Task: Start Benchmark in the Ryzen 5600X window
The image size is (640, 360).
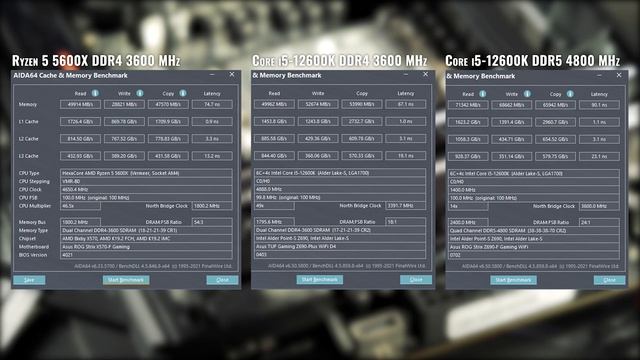Action: pyautogui.click(x=126, y=280)
